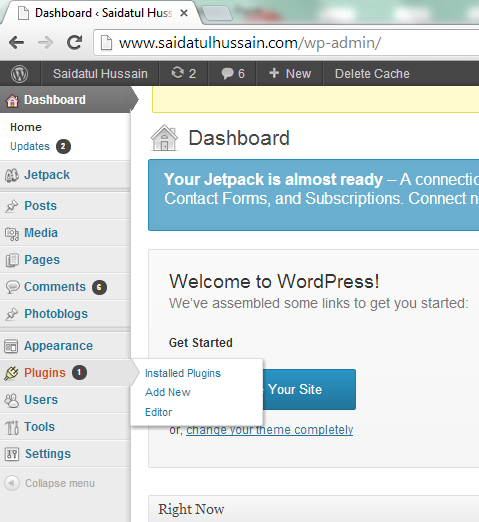Open the plugin Editor submenu item
The image size is (479, 522).
(x=158, y=412)
